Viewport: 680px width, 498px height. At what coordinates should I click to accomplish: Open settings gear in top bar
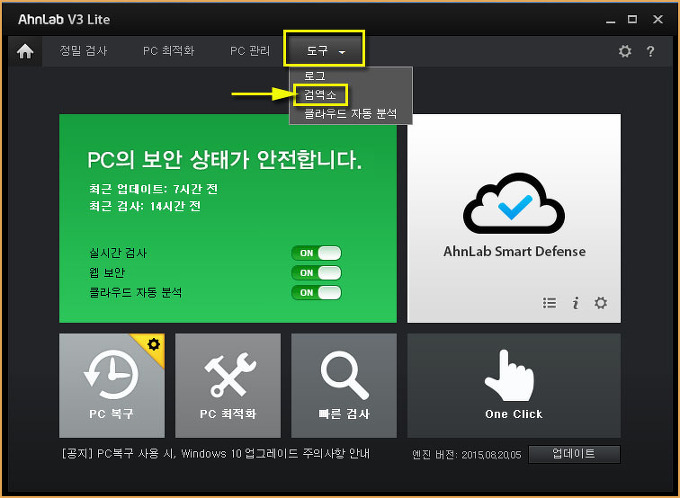click(624, 51)
